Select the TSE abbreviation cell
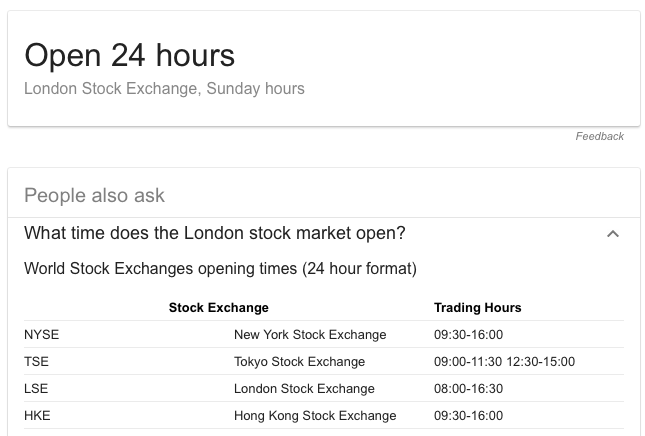645x436 pixels. 36,362
